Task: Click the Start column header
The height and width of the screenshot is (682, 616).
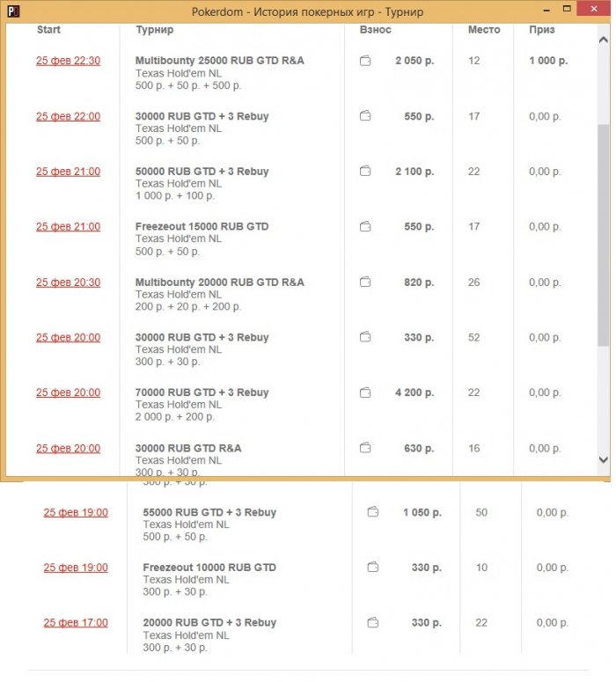Action: click(x=48, y=30)
